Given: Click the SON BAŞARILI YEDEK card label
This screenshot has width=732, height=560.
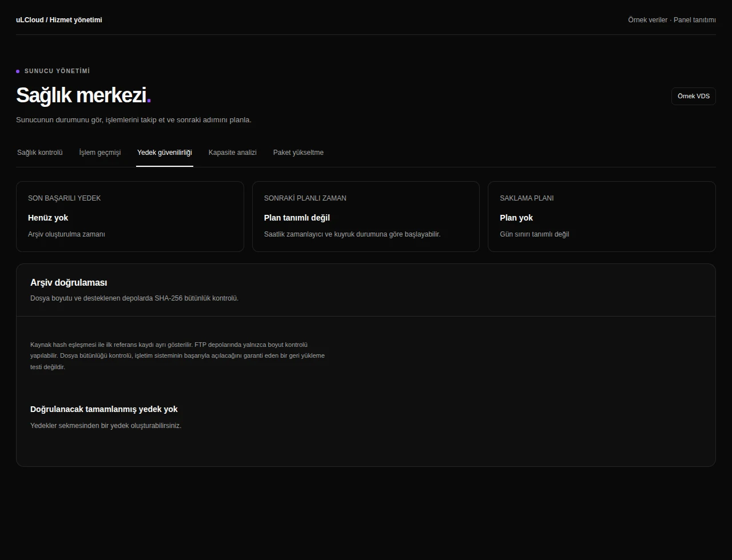Looking at the screenshot, I should pyautogui.click(x=65, y=198).
